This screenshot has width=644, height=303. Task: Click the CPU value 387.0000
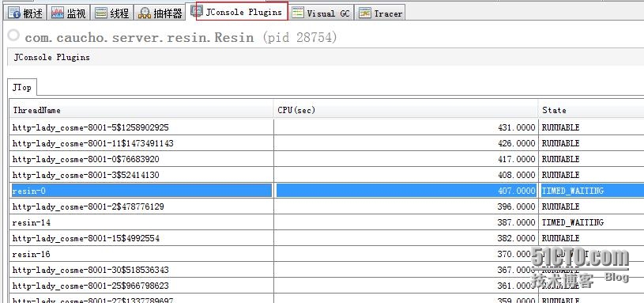coord(516,222)
